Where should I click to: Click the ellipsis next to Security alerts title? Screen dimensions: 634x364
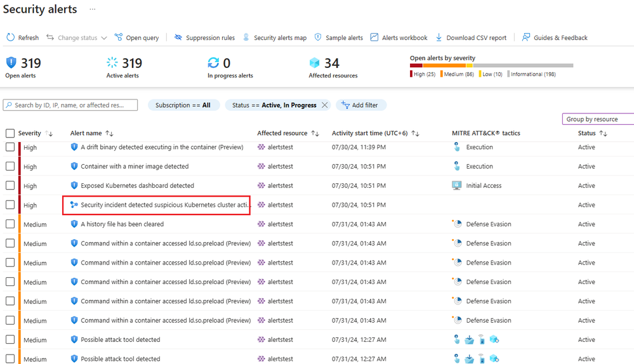pyautogui.click(x=93, y=9)
